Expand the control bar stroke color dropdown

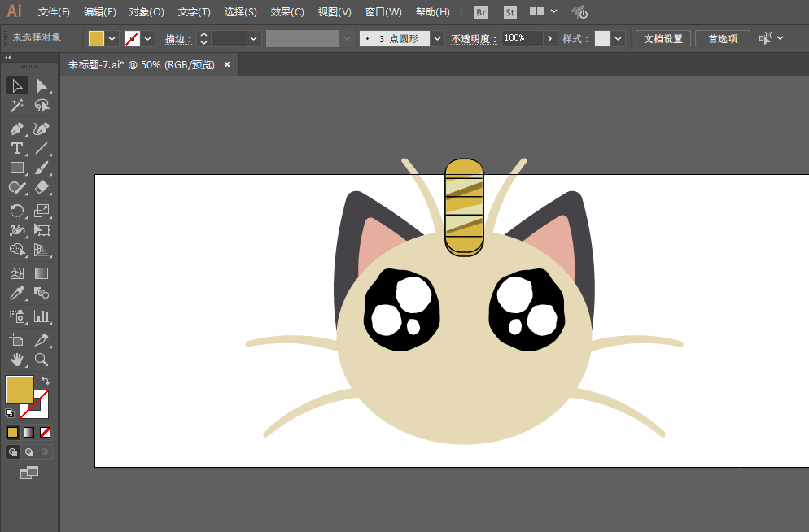click(x=148, y=39)
